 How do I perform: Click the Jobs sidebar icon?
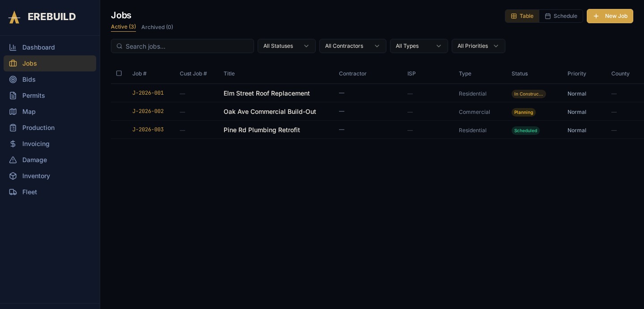pos(13,63)
